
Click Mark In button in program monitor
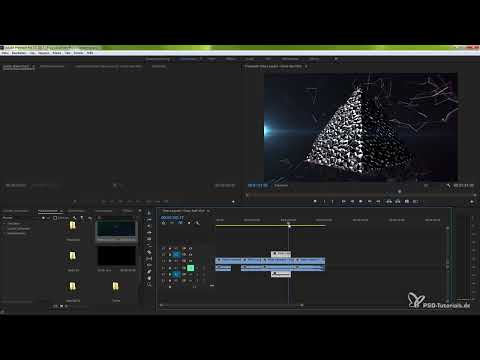(324, 202)
